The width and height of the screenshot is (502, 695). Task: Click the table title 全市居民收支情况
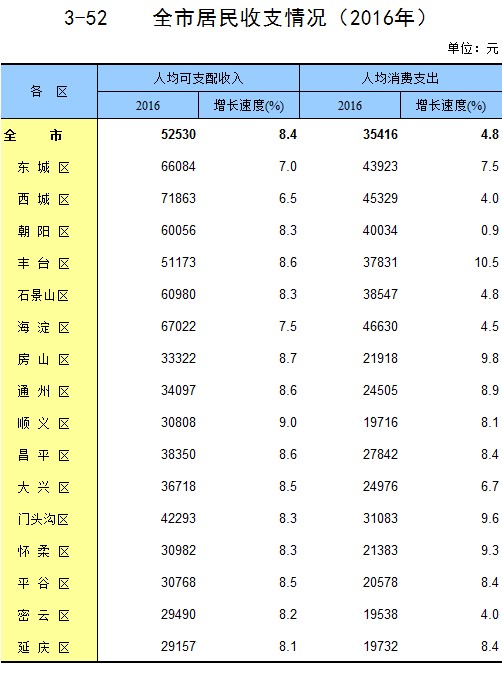tap(240, 19)
